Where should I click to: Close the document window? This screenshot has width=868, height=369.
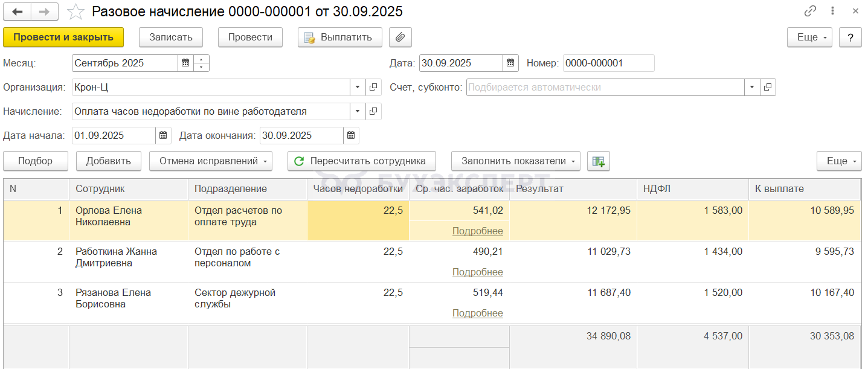pyautogui.click(x=856, y=11)
